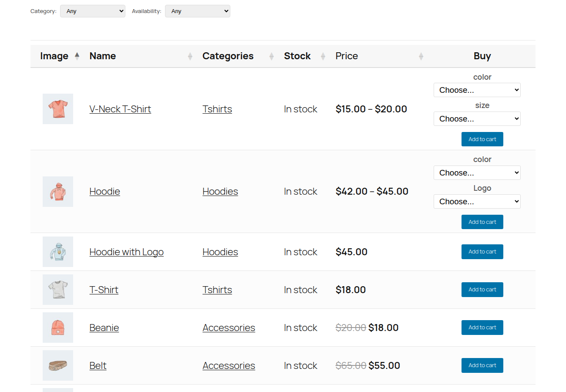Sort by Categories column sort arrows
The height and width of the screenshot is (392, 566).
(272, 56)
